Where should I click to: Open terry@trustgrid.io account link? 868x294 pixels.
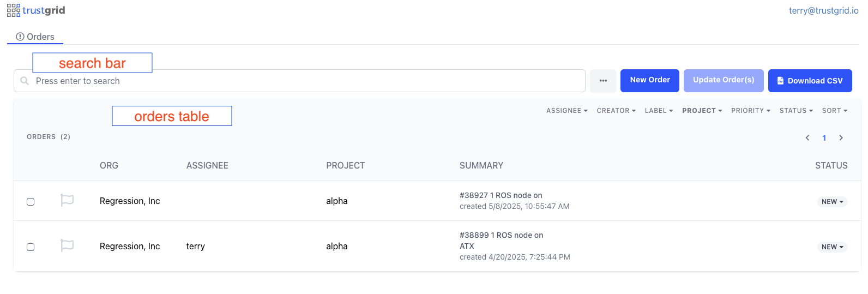(824, 10)
